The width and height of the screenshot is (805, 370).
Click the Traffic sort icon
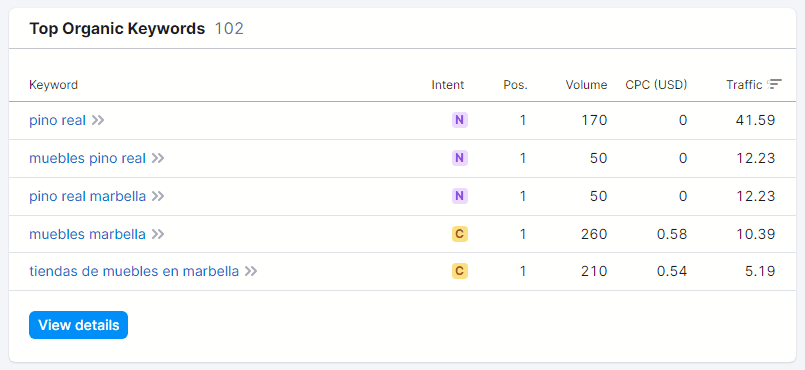(775, 84)
